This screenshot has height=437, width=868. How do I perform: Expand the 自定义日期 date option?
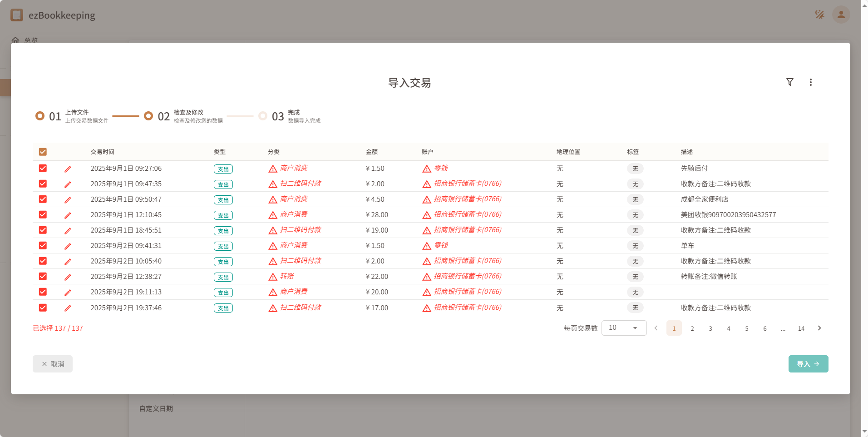click(156, 408)
